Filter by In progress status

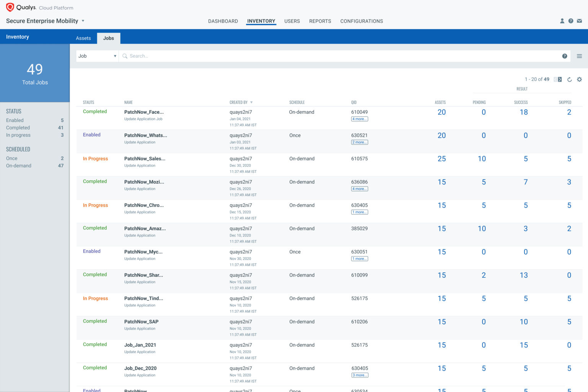[18, 135]
